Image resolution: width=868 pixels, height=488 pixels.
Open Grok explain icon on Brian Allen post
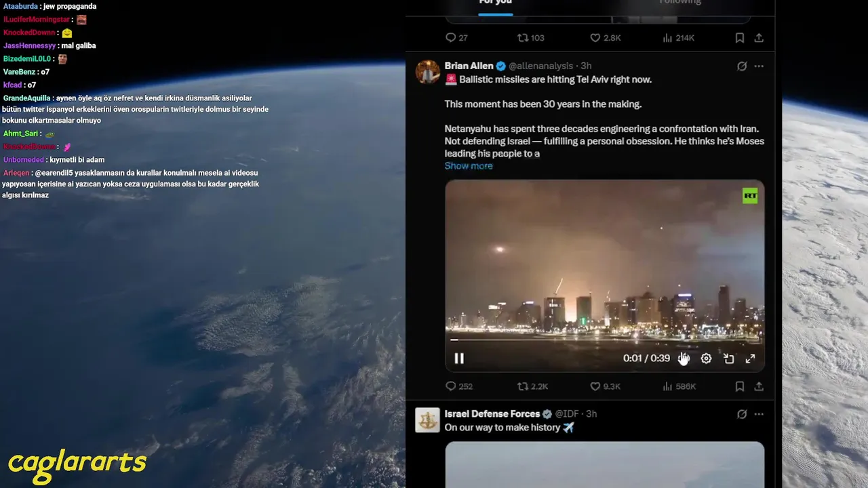(742, 66)
